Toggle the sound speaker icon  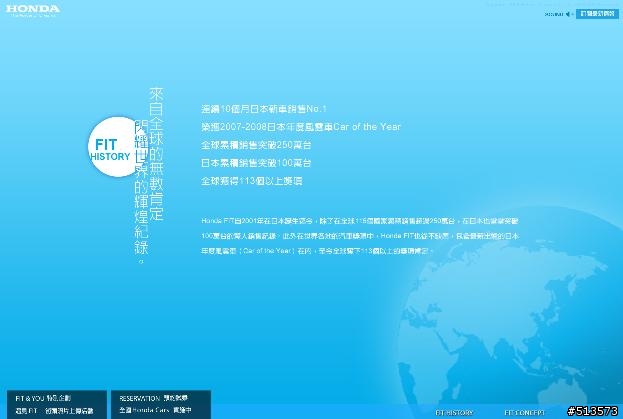[x=569, y=14]
